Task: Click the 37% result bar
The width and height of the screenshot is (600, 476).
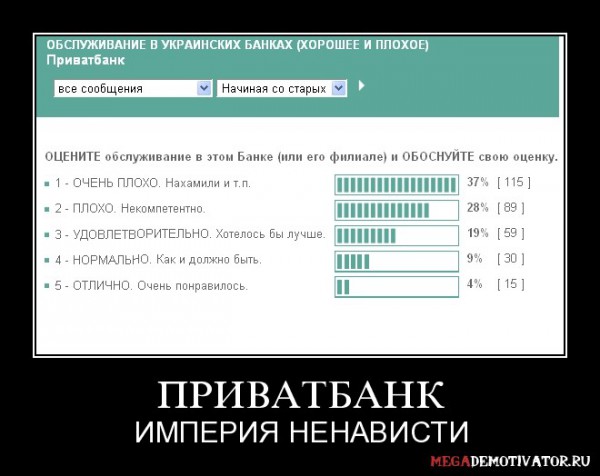Action: click(396, 185)
